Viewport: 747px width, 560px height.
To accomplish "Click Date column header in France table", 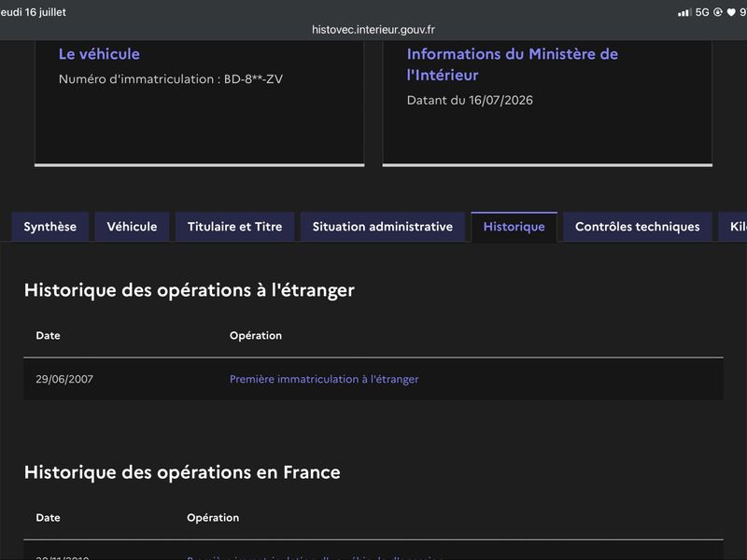I will 49,518.
